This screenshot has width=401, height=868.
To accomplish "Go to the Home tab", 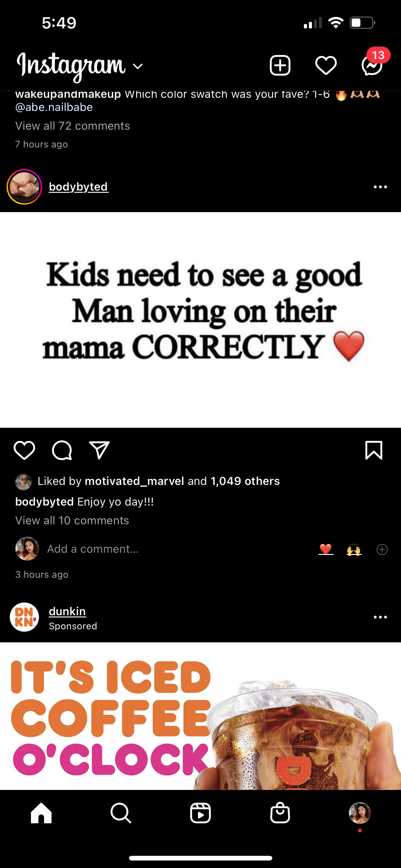I will [41, 813].
